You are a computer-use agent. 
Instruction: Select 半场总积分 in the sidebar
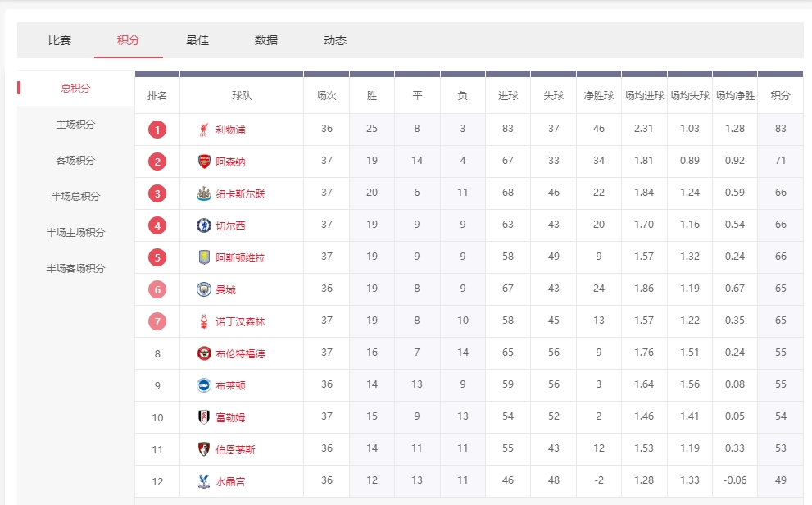click(x=75, y=197)
